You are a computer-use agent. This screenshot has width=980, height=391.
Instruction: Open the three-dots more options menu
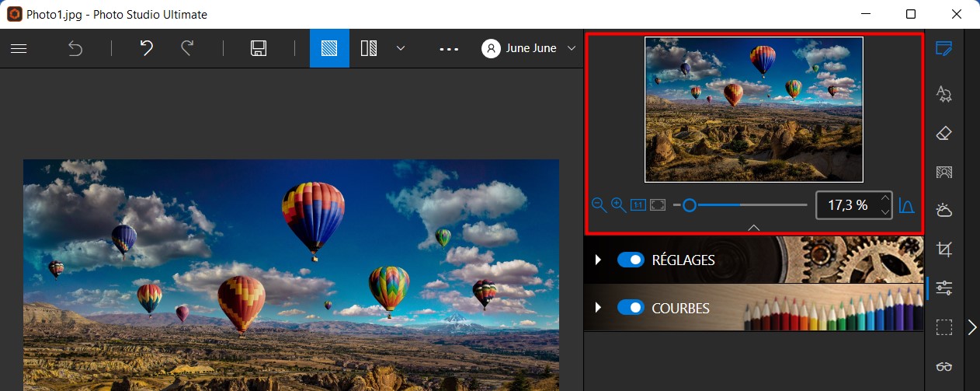click(x=449, y=48)
